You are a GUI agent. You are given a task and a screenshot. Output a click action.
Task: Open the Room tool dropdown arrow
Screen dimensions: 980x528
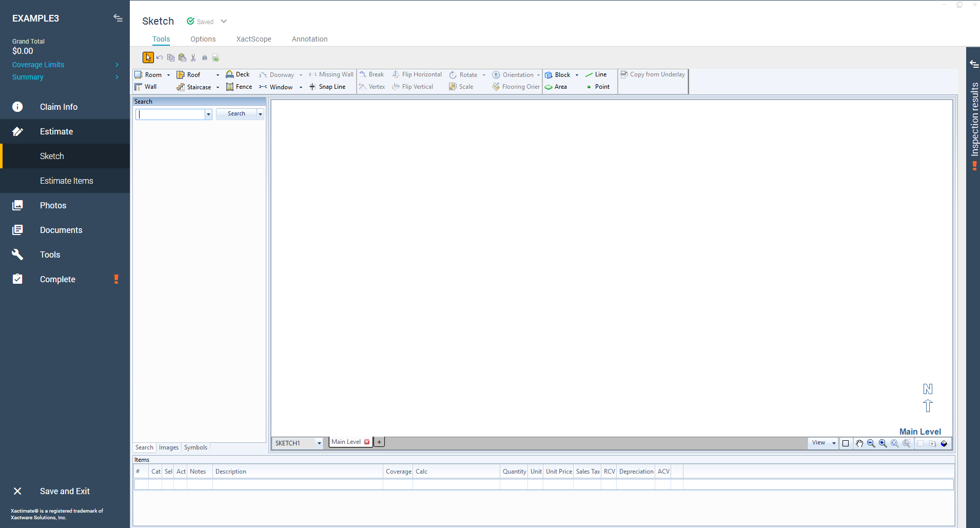pos(168,75)
